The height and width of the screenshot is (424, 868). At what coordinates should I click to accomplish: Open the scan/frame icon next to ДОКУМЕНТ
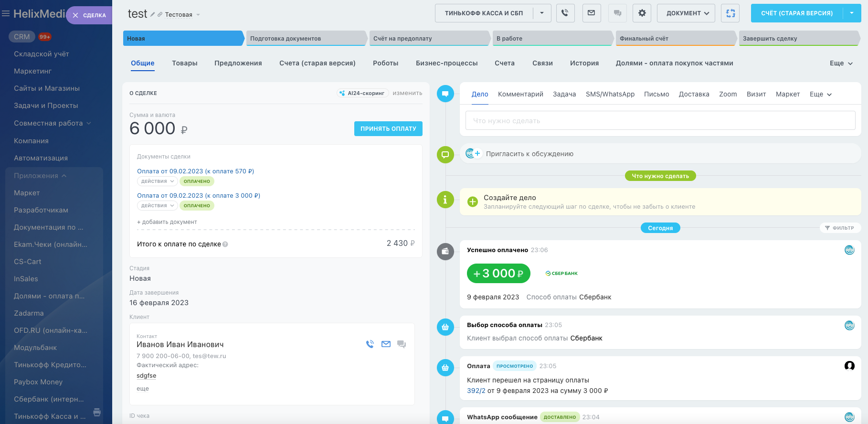[x=730, y=13]
